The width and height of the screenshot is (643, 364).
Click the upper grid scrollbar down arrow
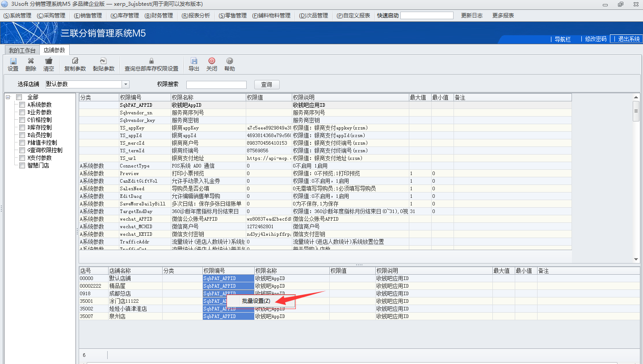click(636, 259)
